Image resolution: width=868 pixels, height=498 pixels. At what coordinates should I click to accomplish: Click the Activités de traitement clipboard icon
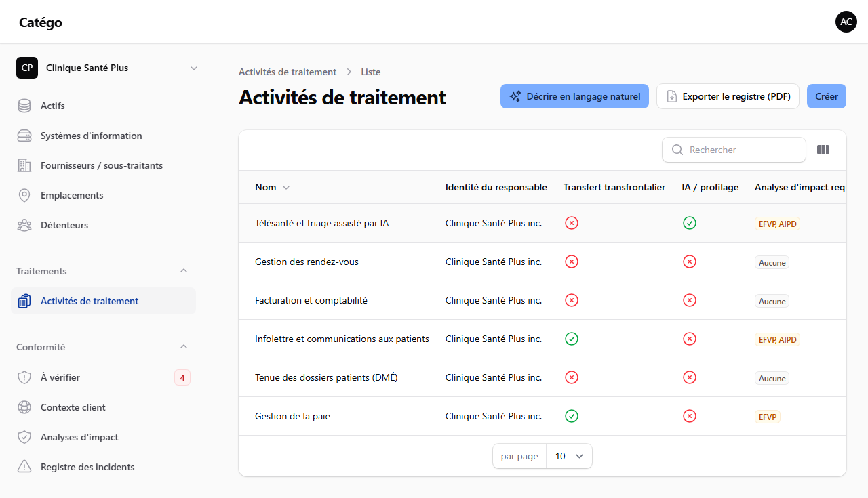pos(24,301)
